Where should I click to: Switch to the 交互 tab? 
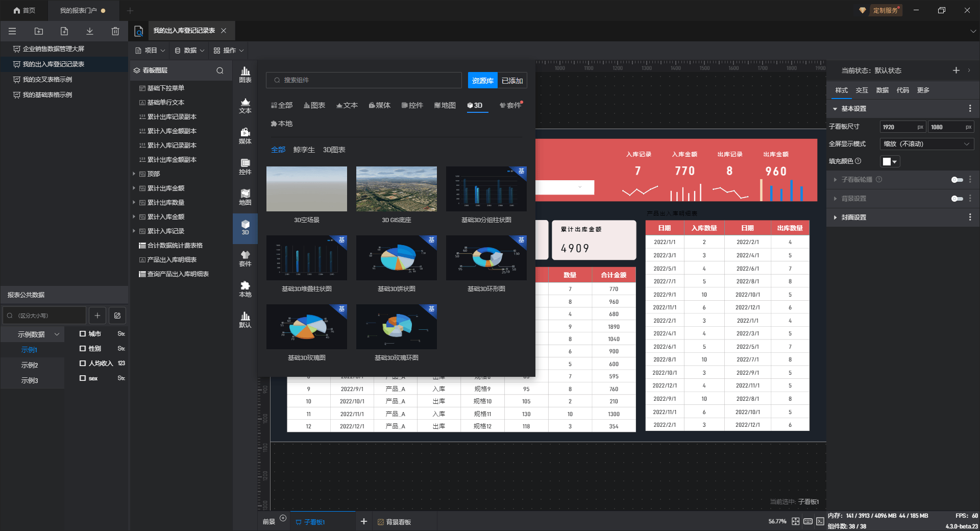pos(862,90)
